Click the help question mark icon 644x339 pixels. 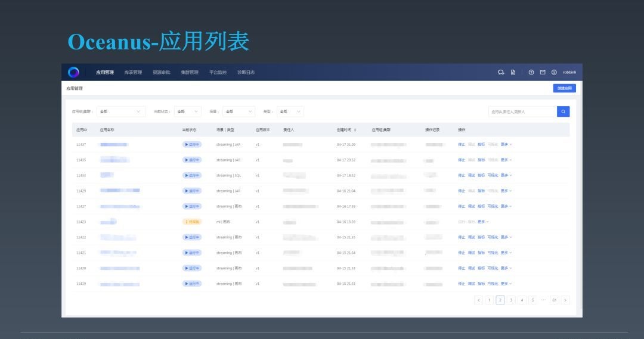pos(531,72)
